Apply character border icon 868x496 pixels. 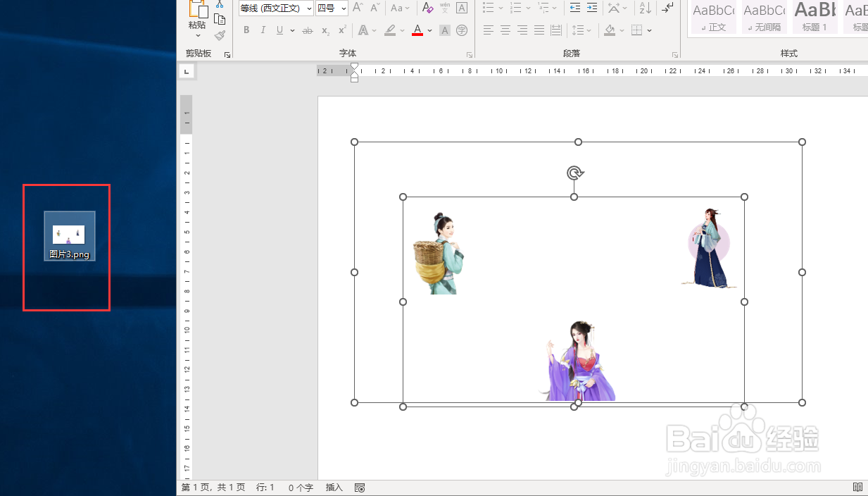click(x=462, y=8)
